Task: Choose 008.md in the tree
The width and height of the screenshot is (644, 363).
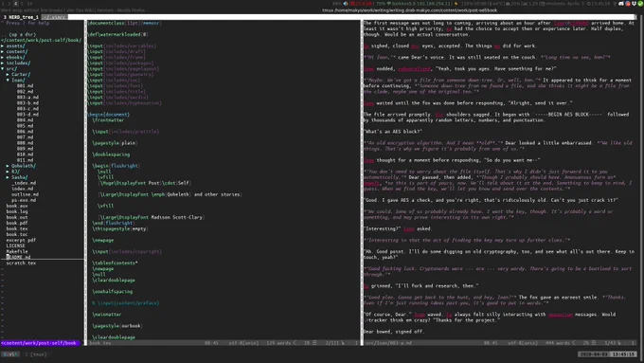Action: pyautogui.click(x=25, y=143)
